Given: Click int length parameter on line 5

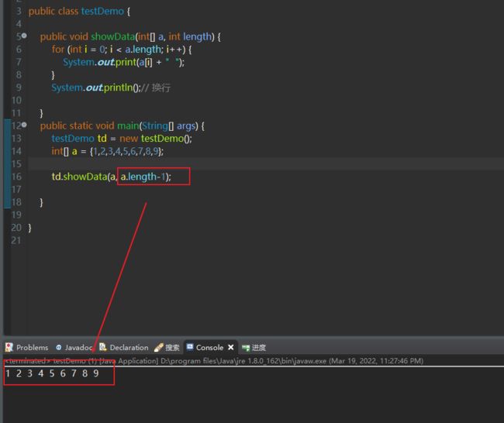Looking at the screenshot, I should [x=190, y=36].
